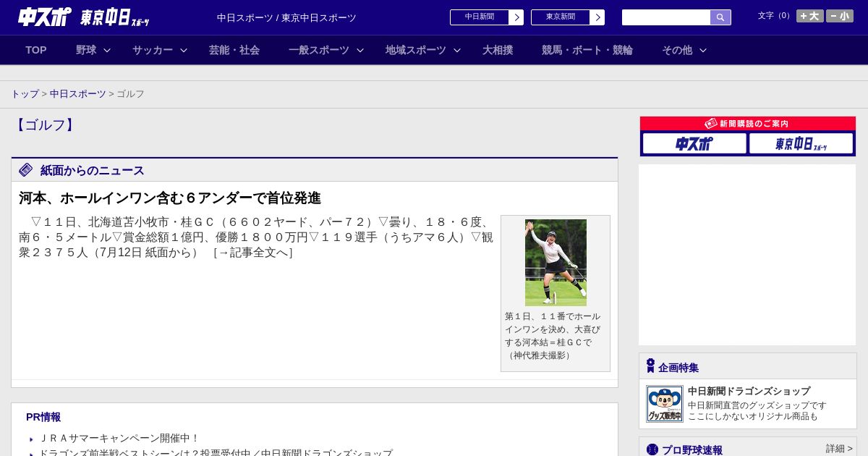The image size is (868, 456).
Task: Click 中スポ subscription banner button
Action: (x=694, y=143)
